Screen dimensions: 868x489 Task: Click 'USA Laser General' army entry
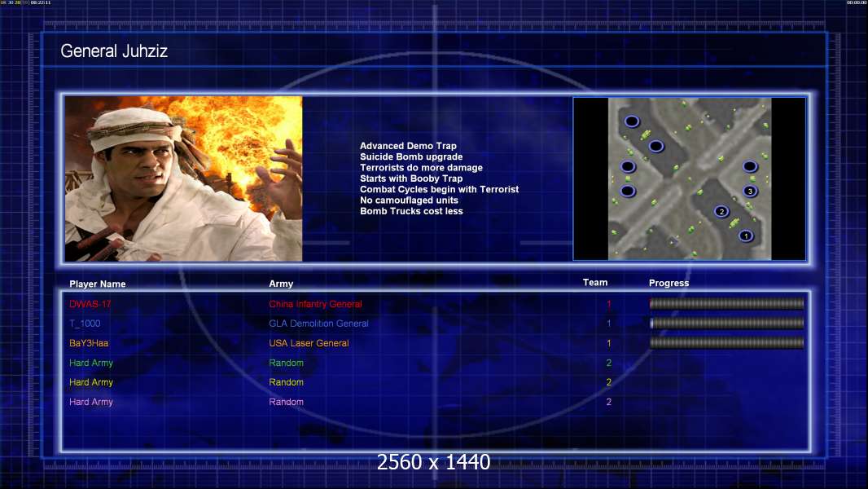(x=309, y=343)
